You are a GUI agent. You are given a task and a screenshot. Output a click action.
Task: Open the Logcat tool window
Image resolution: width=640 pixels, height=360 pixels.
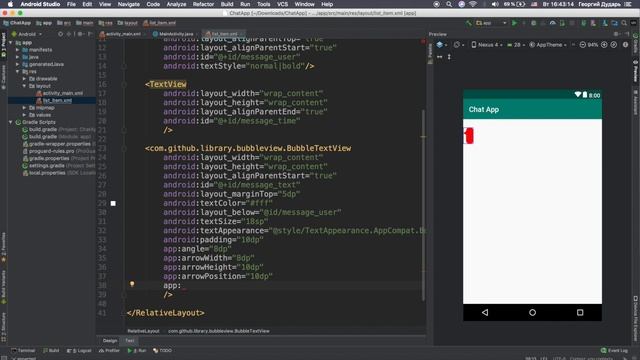tap(79, 351)
